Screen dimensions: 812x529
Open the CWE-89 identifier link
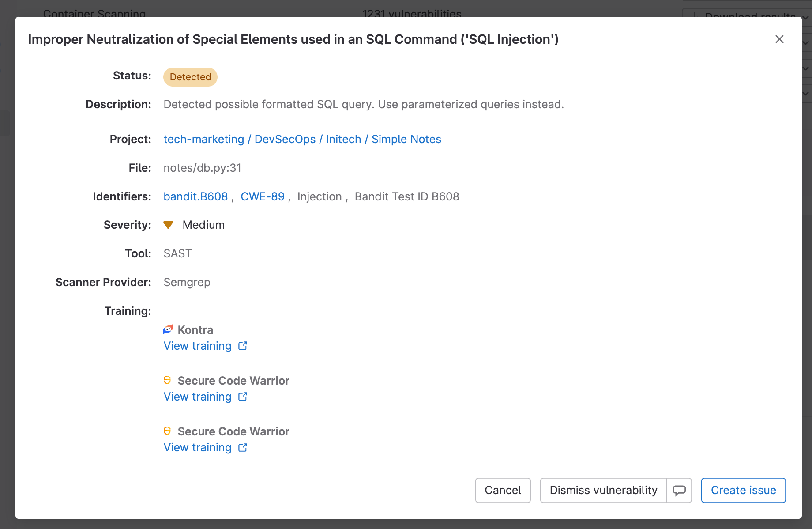pyautogui.click(x=262, y=196)
